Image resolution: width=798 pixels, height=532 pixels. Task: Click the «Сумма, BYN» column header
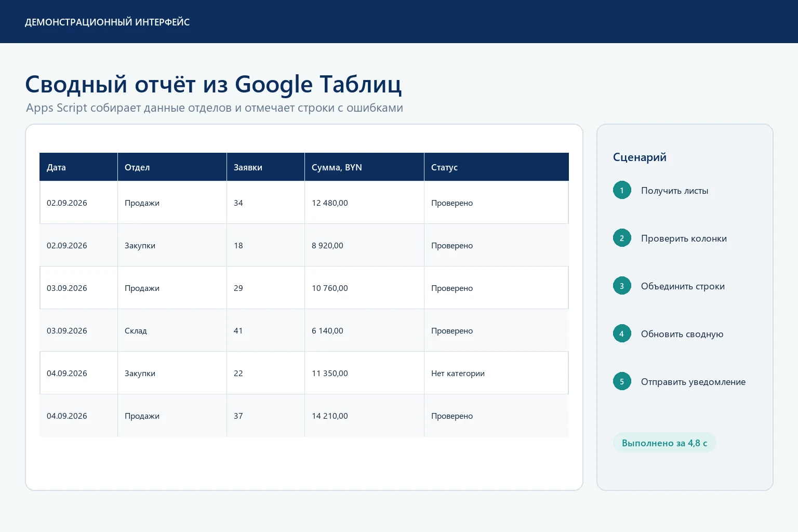(x=364, y=167)
